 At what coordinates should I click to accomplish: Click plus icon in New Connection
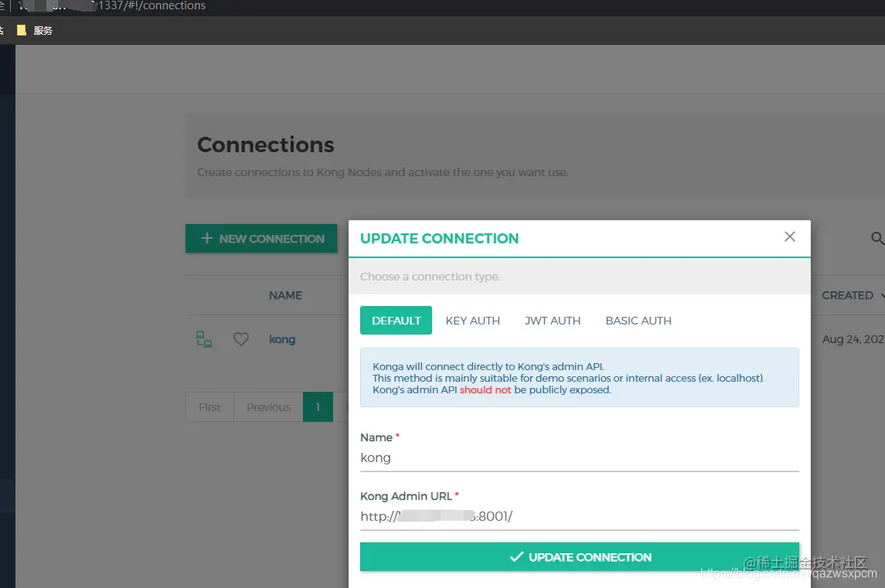[x=207, y=238]
